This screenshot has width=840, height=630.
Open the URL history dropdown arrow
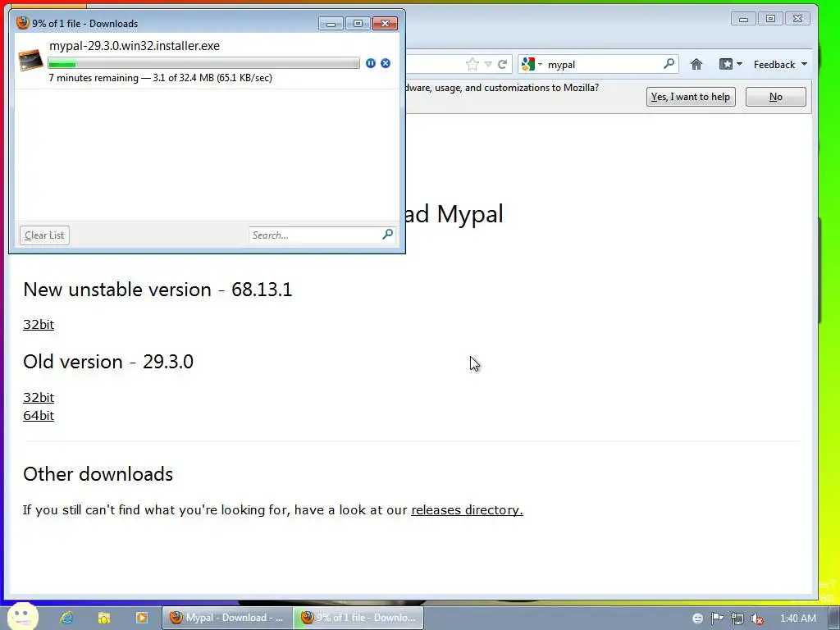coord(488,64)
